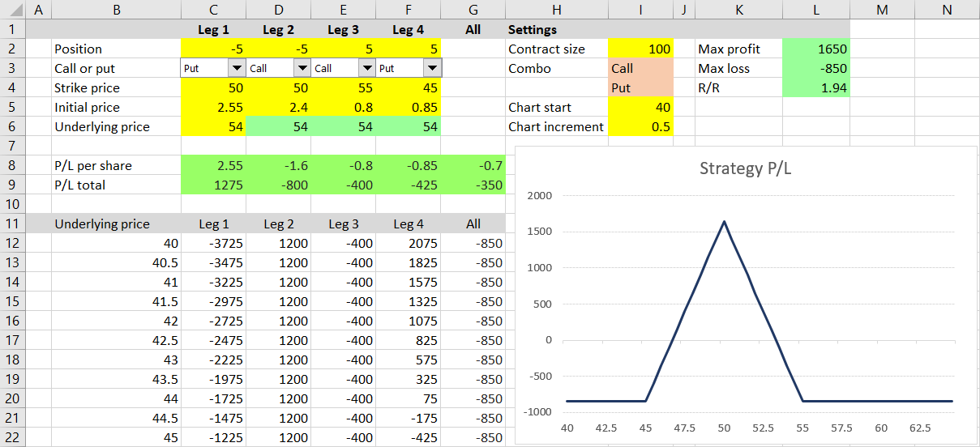Select the Contract size cell with 100

point(640,49)
